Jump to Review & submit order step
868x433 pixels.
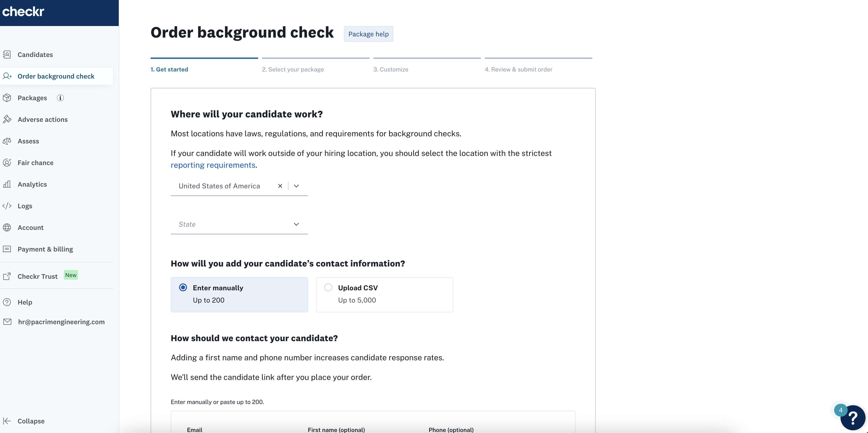518,70
